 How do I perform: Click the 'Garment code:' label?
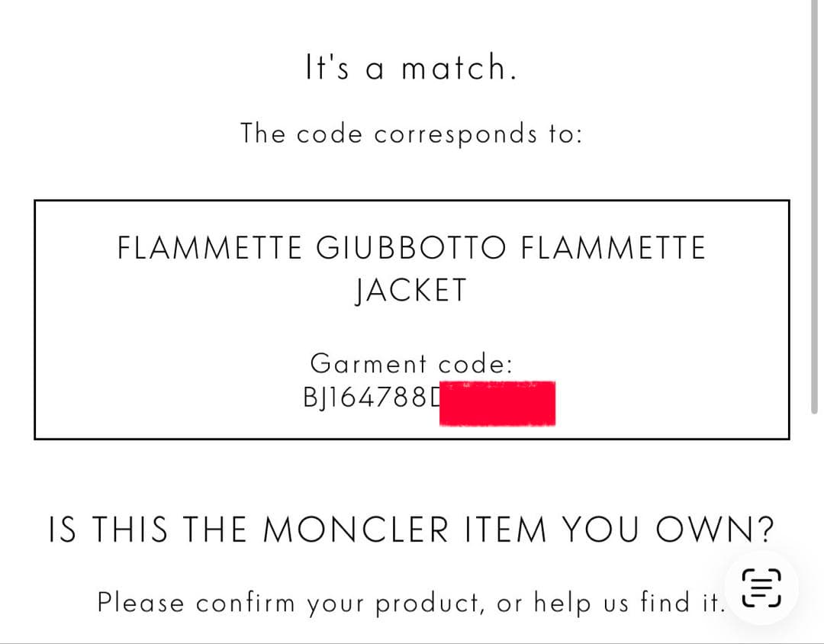(x=412, y=363)
